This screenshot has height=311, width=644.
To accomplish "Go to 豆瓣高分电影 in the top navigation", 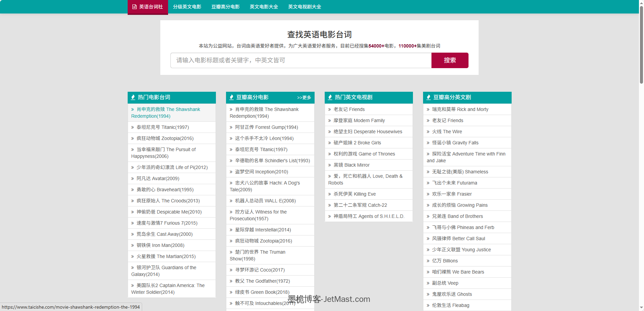I will coord(226,7).
